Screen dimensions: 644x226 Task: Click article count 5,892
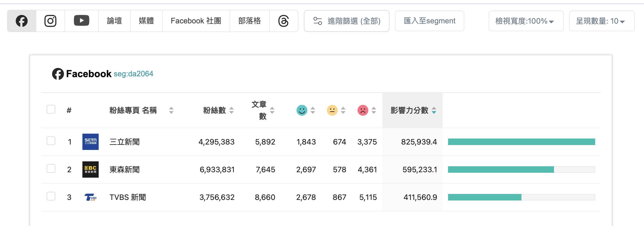(265, 142)
